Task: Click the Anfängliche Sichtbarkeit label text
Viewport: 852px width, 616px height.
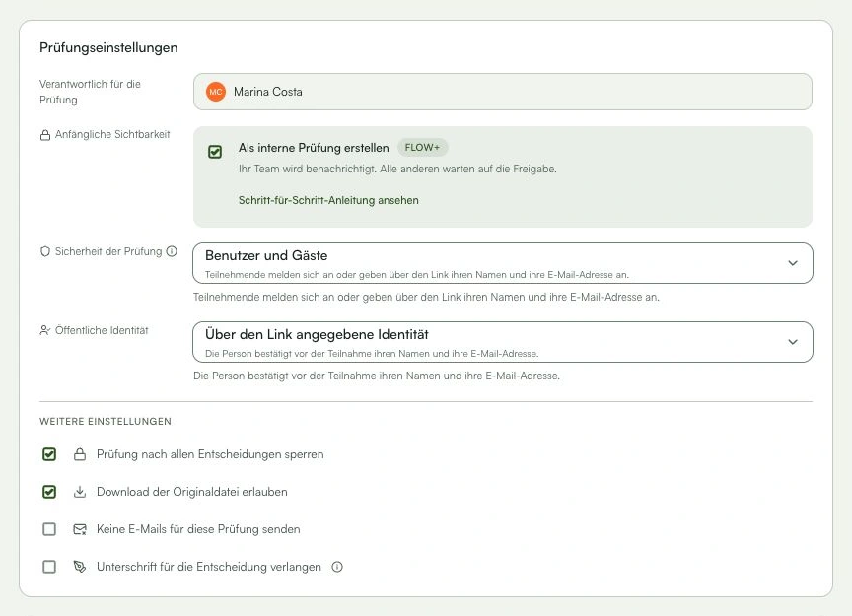Action: coord(112,134)
